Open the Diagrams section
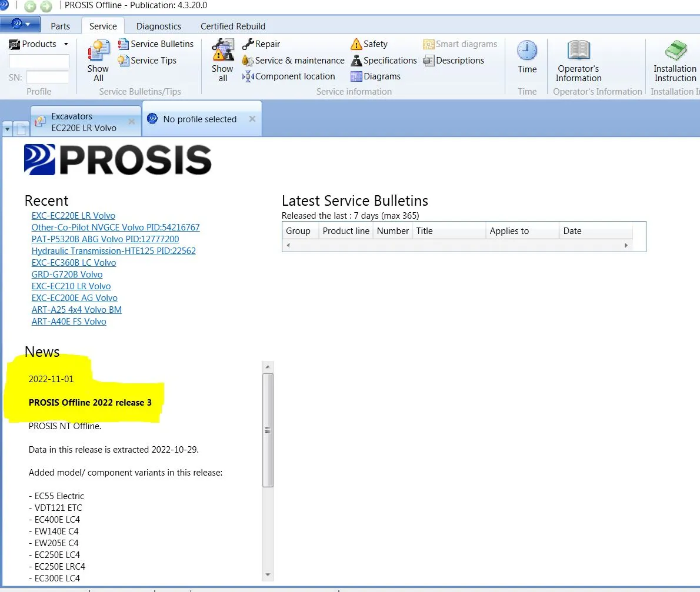Viewport: 700px width, 592px height. point(375,76)
